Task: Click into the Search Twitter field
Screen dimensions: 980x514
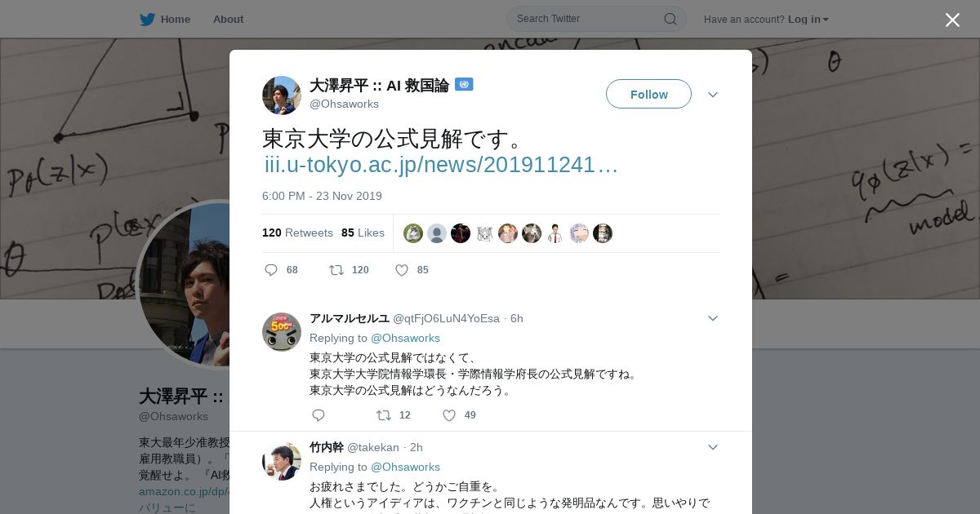Action: point(588,19)
